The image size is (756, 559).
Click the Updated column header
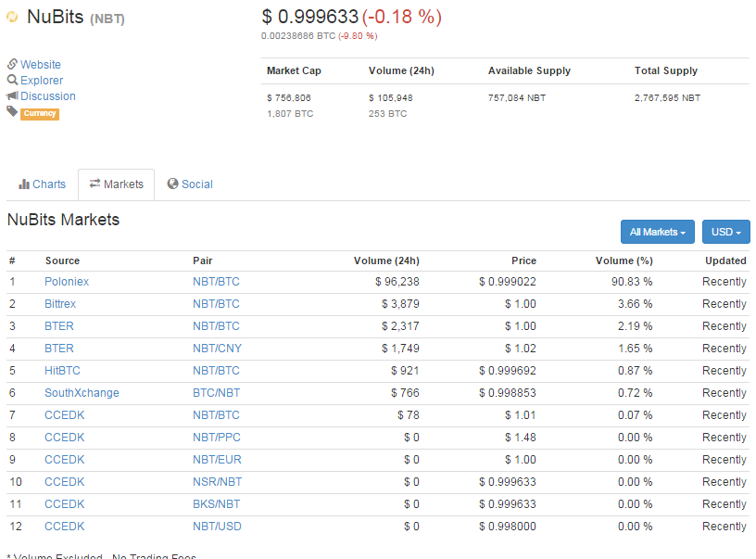(x=725, y=260)
